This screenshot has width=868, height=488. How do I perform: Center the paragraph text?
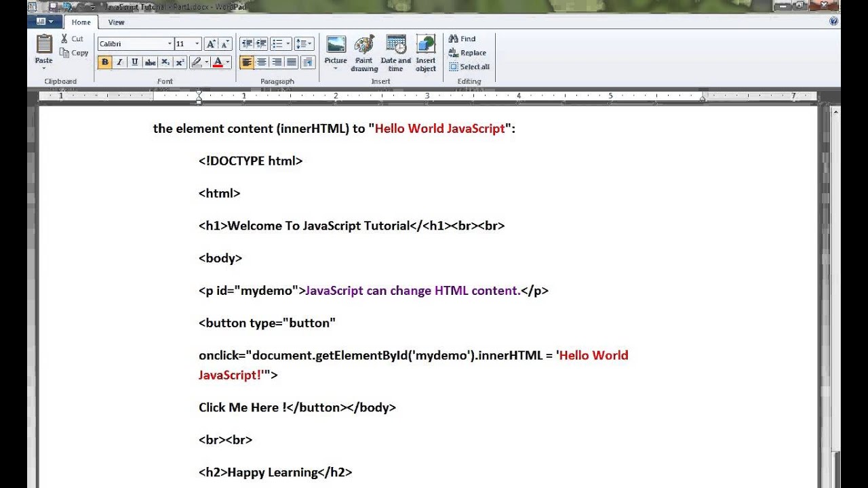(x=262, y=62)
